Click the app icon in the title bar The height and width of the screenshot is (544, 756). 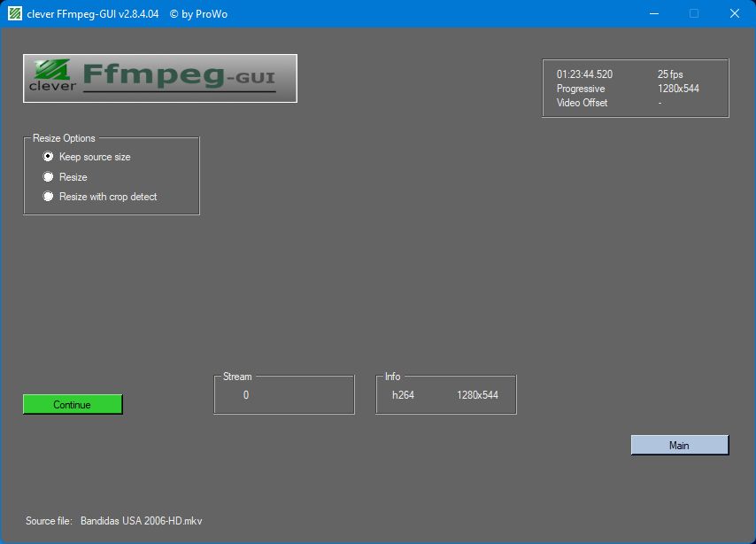pos(15,13)
